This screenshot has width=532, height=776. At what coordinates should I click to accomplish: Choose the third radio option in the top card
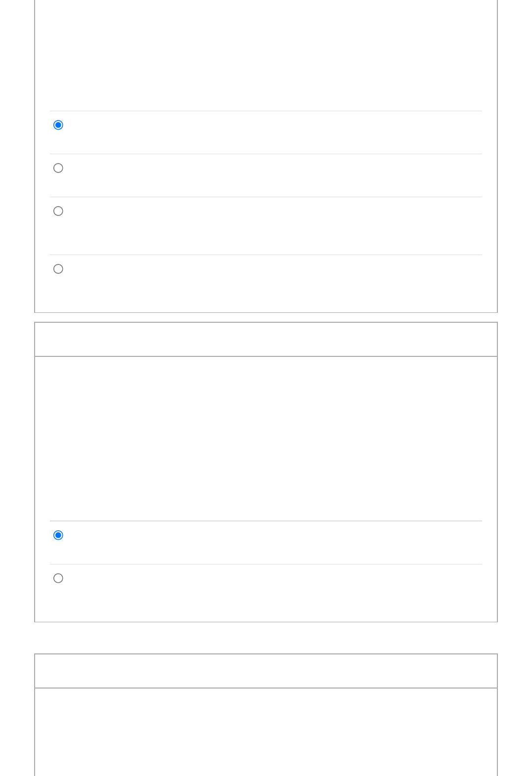58,211
